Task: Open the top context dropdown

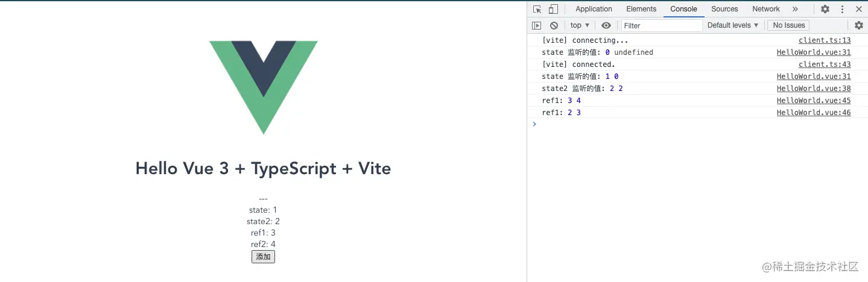Action: [x=580, y=25]
